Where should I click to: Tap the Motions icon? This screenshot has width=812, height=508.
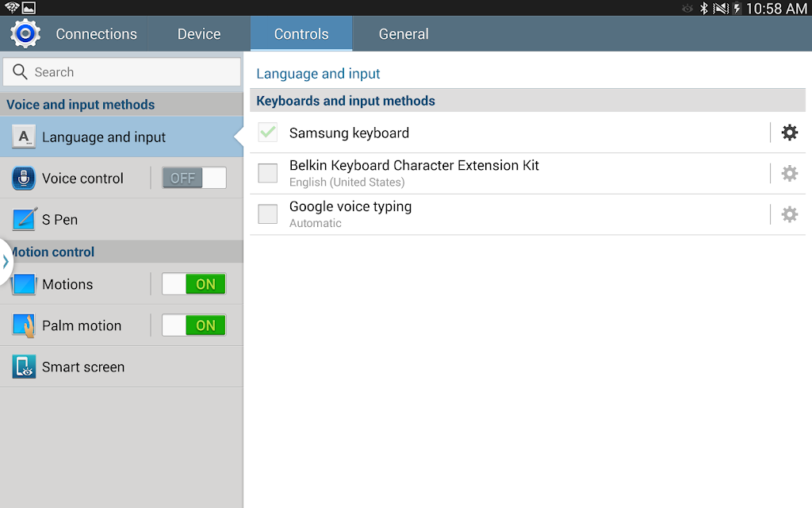coord(23,284)
